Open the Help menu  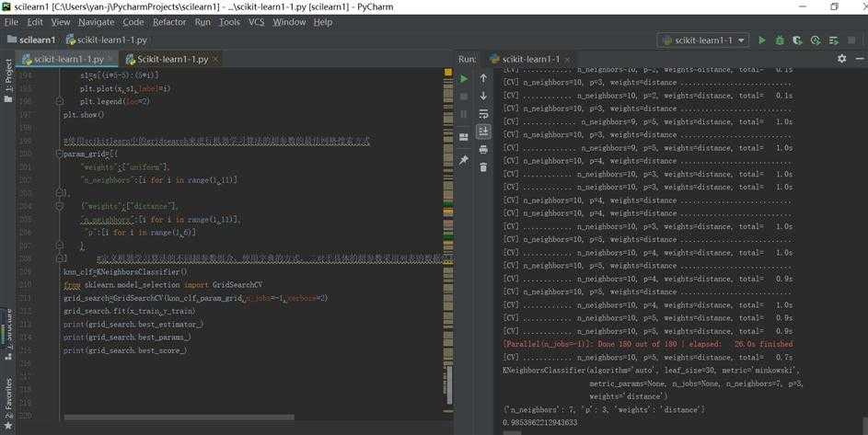click(323, 22)
